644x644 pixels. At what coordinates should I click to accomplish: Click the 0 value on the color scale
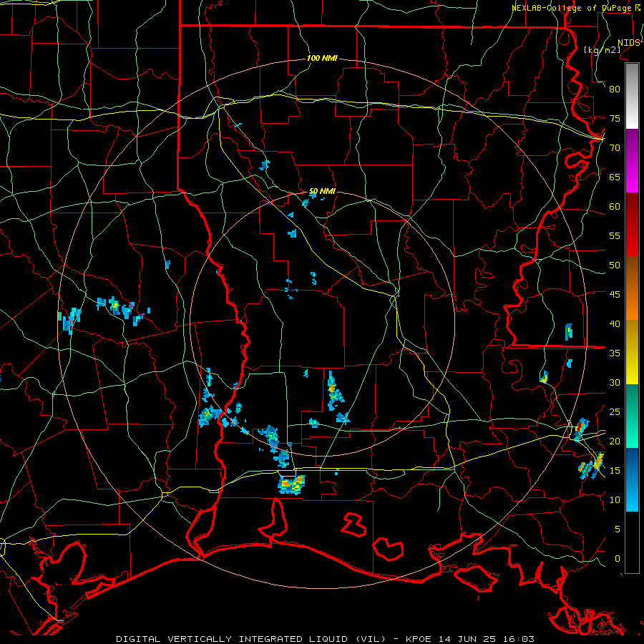(x=618, y=559)
